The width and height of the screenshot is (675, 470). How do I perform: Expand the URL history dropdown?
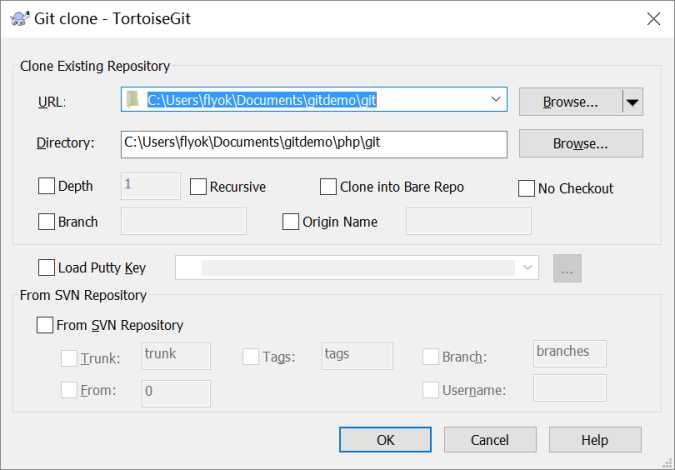coord(495,99)
